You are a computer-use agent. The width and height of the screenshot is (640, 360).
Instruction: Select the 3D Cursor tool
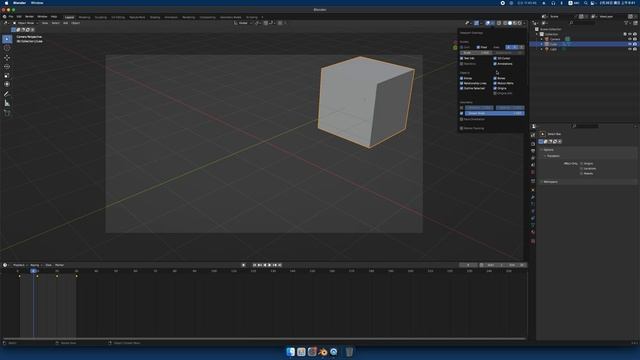[x=7, y=48]
